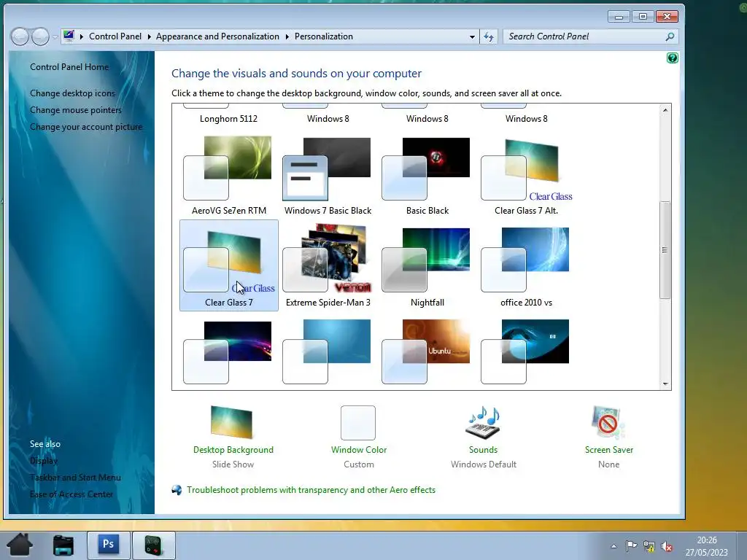The width and height of the screenshot is (747, 560).
Task: Open Action Center flag icon
Action: coord(632,545)
